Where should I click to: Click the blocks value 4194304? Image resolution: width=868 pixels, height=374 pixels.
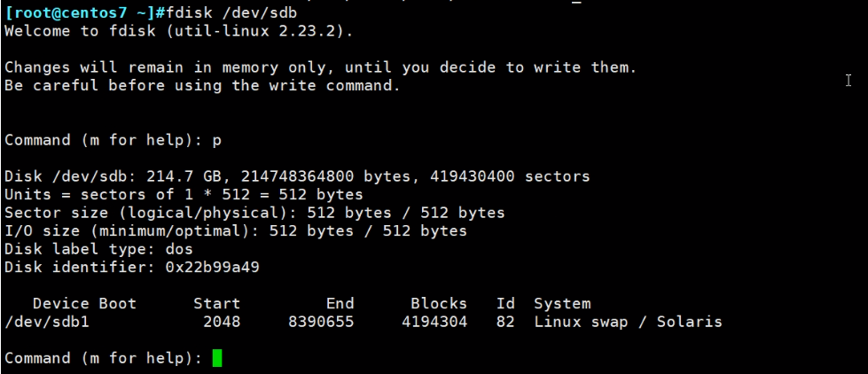pyautogui.click(x=434, y=322)
